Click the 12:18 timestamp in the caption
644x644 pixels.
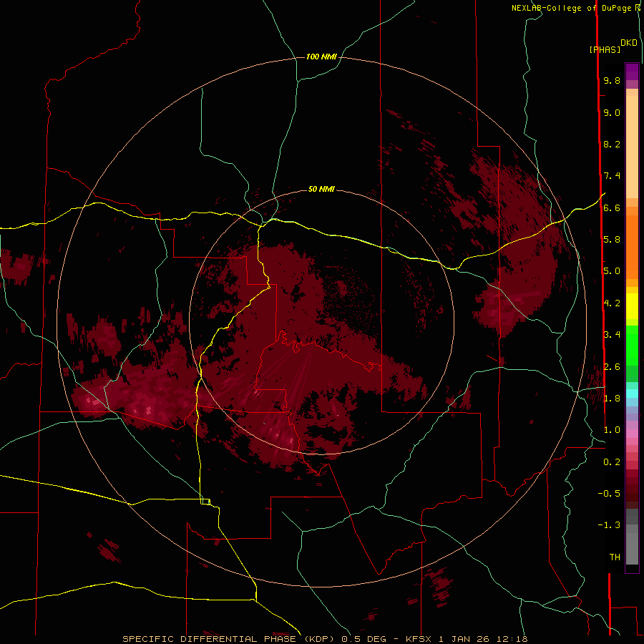(512, 639)
